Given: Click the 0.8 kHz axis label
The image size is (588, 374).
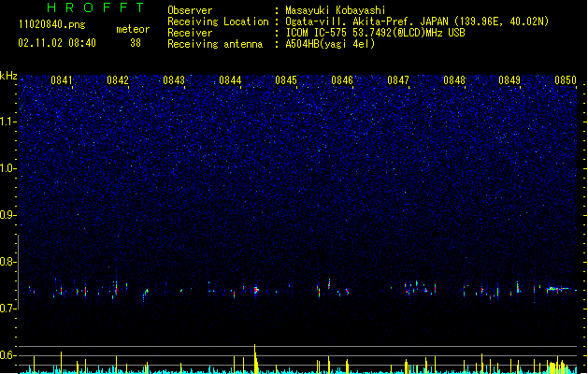Looking at the screenshot, I should [8, 262].
